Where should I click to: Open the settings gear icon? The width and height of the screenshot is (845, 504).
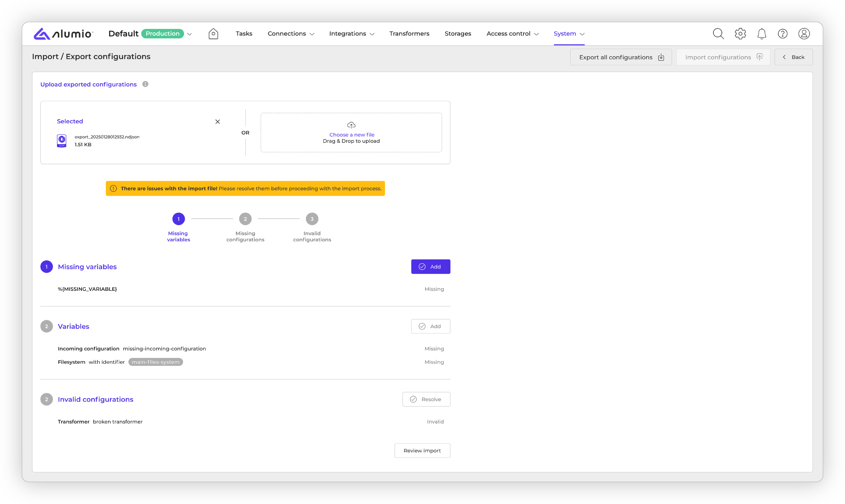pos(740,34)
